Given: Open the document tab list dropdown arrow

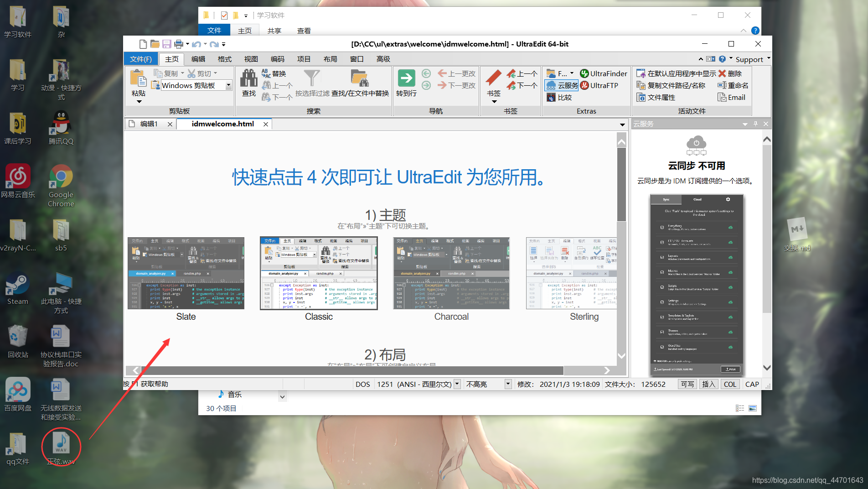Looking at the screenshot, I should click(622, 125).
